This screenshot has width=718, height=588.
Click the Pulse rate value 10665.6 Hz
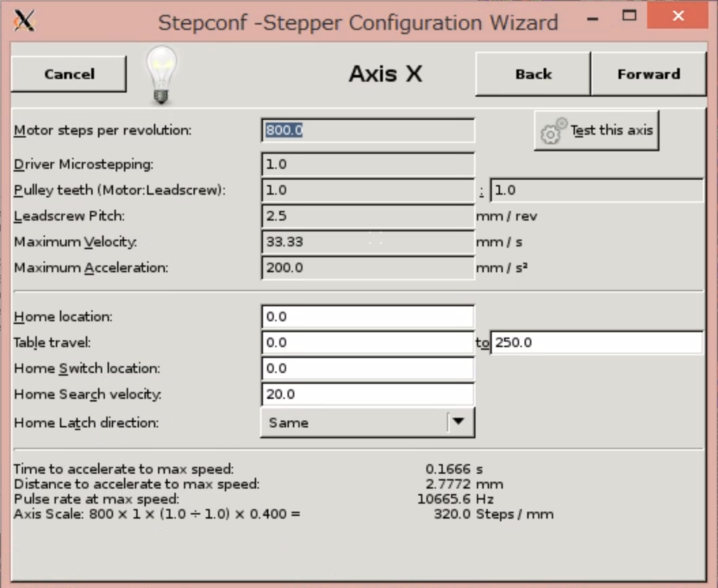click(x=456, y=499)
